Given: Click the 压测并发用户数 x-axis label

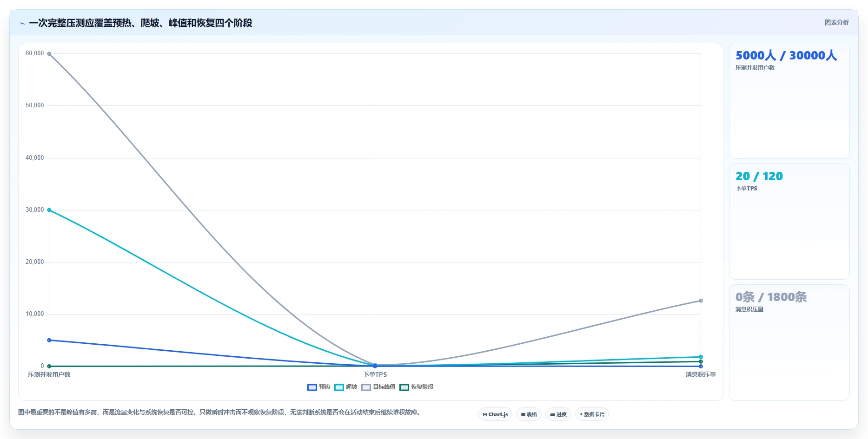Looking at the screenshot, I should [x=49, y=374].
